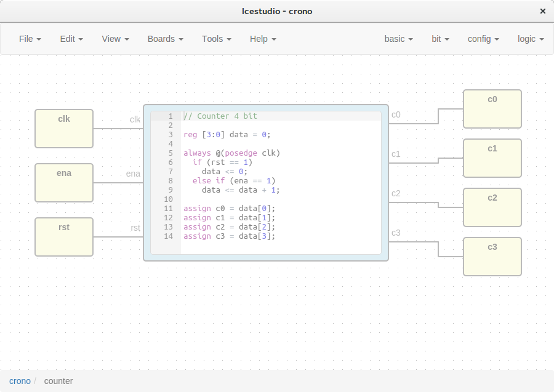
Task: Click the c1 port label on code block
Action: pos(396,154)
